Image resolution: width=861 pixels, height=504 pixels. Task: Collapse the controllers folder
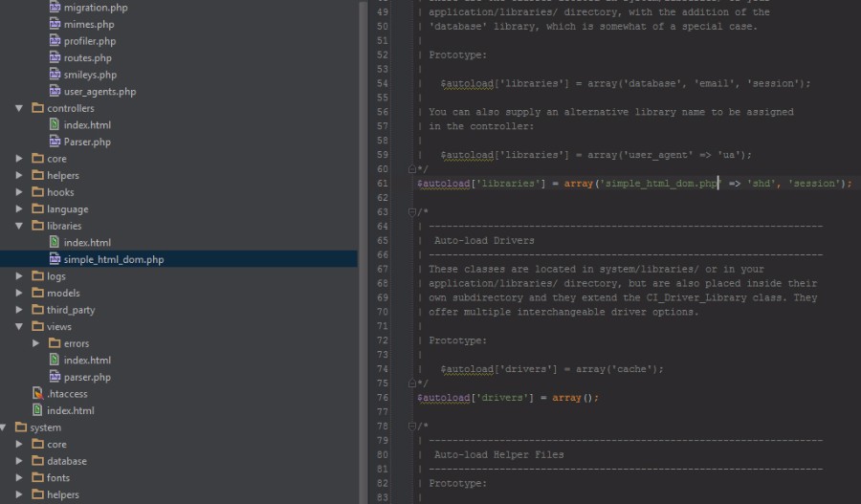pos(19,108)
